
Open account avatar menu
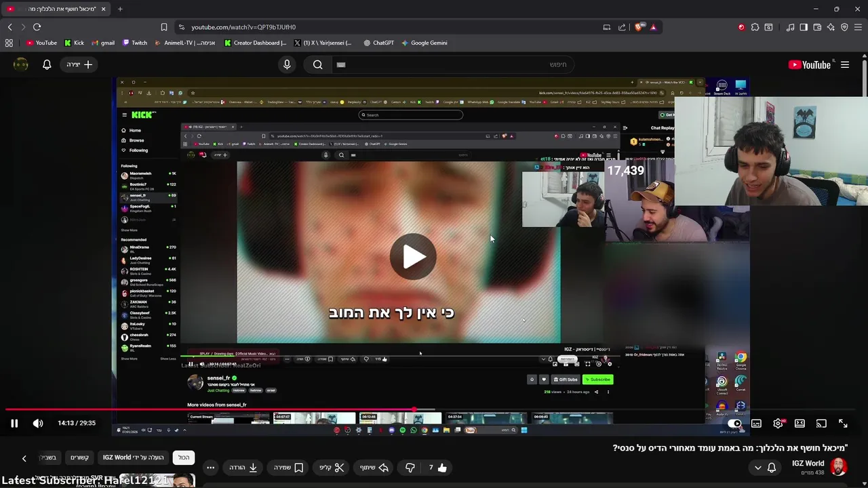tap(21, 64)
